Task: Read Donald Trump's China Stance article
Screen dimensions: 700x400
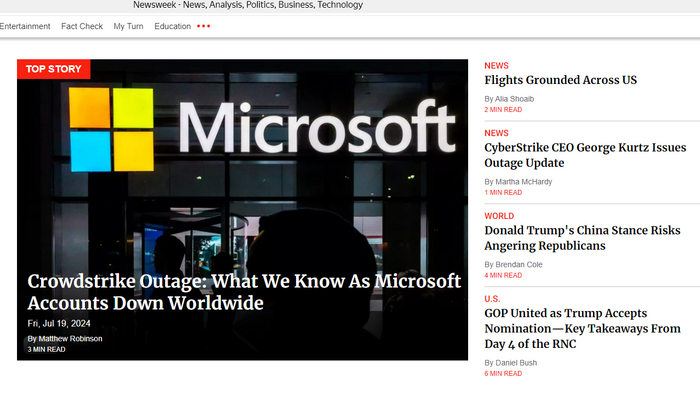Action: click(583, 238)
